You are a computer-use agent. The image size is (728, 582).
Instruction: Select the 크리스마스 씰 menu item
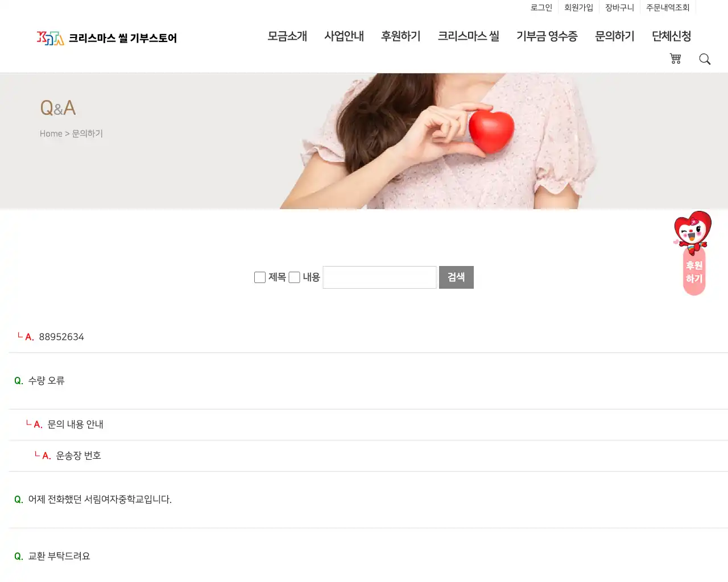click(468, 36)
